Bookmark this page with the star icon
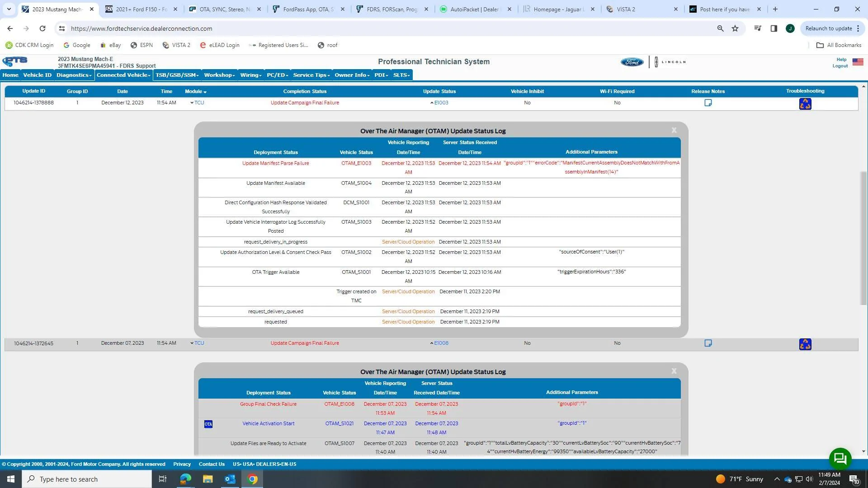The image size is (868, 488). 735,28
